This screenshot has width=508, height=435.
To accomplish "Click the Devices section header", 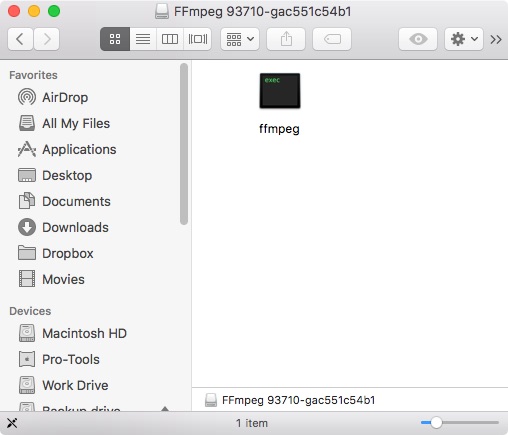I will coord(30,311).
